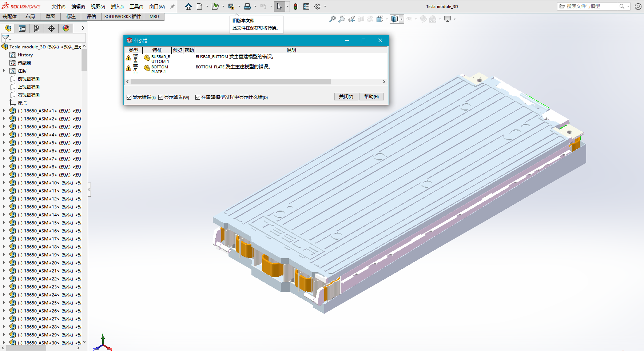Click the Print icon

click(247, 7)
